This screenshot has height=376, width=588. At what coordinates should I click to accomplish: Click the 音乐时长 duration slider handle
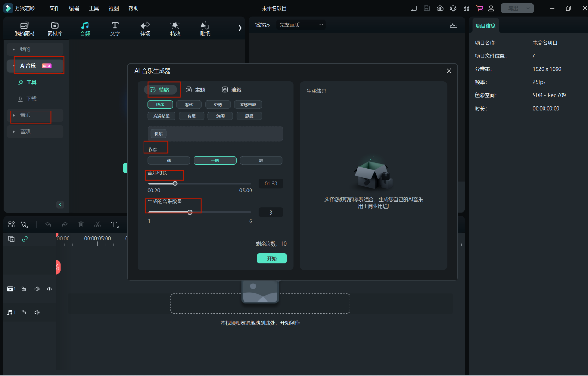175,184
